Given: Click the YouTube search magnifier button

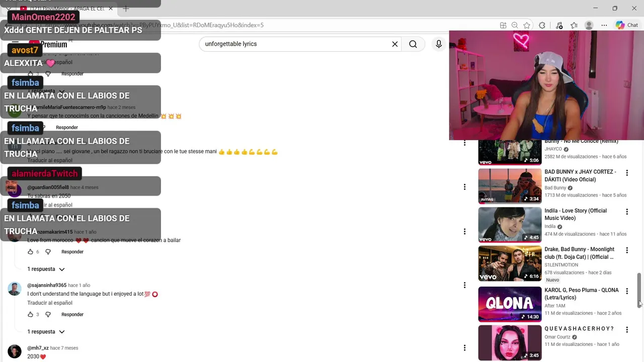Looking at the screenshot, I should (413, 44).
